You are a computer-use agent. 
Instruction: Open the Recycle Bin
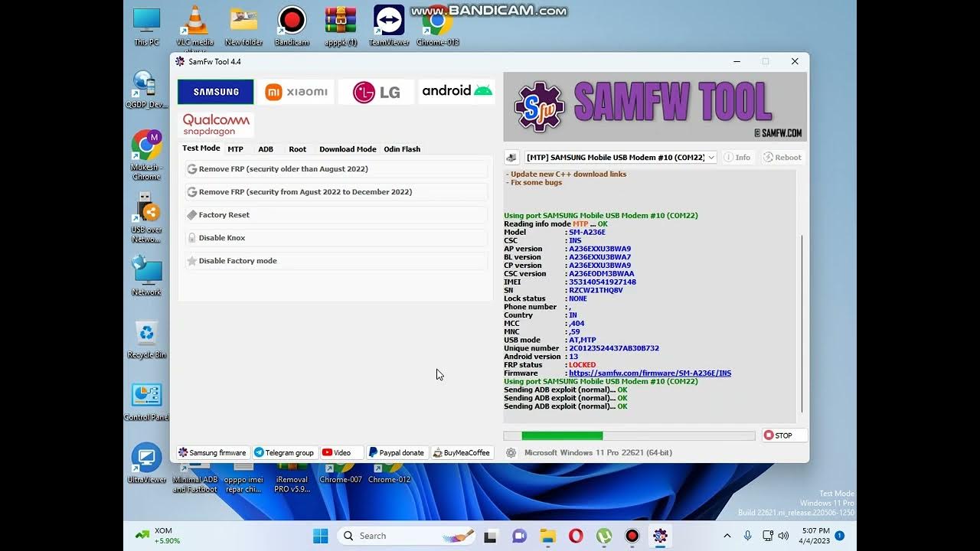[145, 339]
